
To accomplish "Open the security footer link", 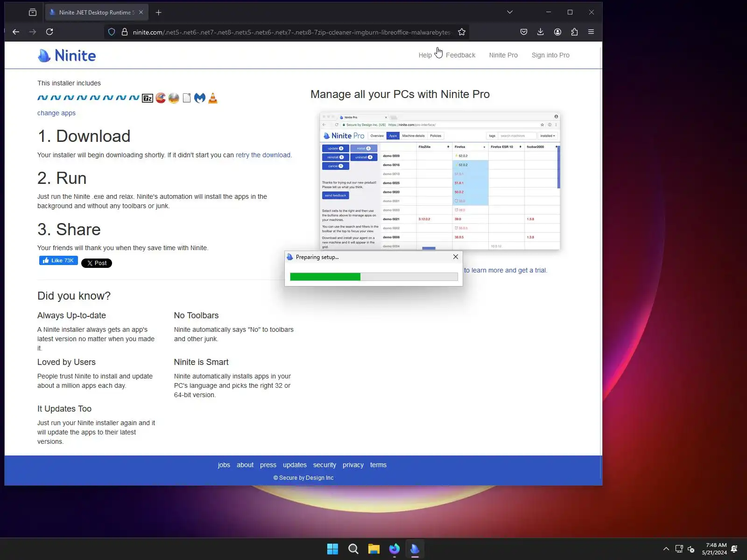I will [324, 465].
